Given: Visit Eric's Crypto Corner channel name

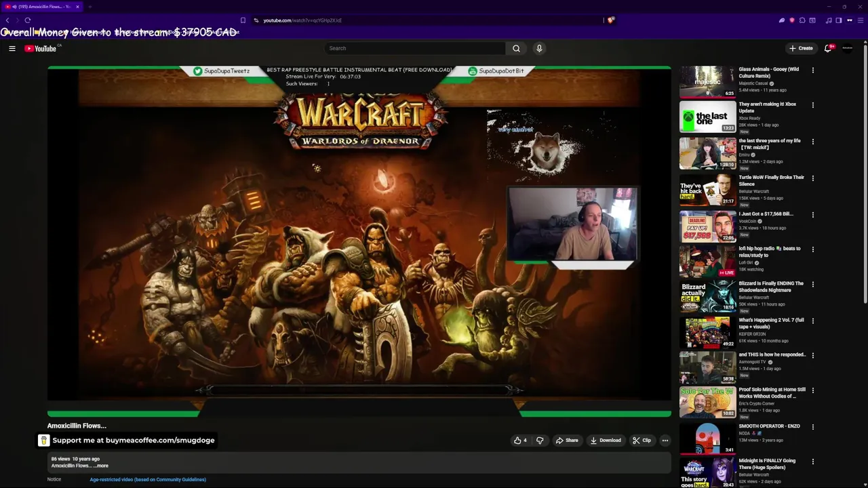Looking at the screenshot, I should 757,403.
